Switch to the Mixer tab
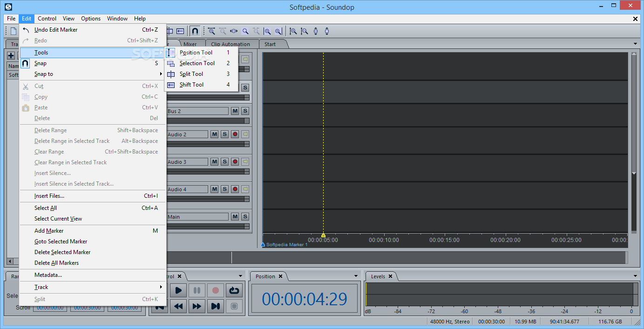 (190, 44)
